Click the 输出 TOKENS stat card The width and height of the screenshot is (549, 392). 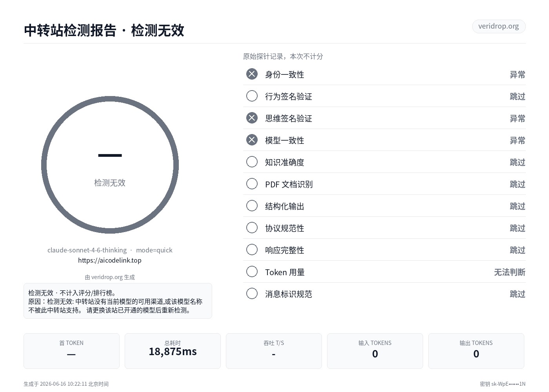click(476, 351)
